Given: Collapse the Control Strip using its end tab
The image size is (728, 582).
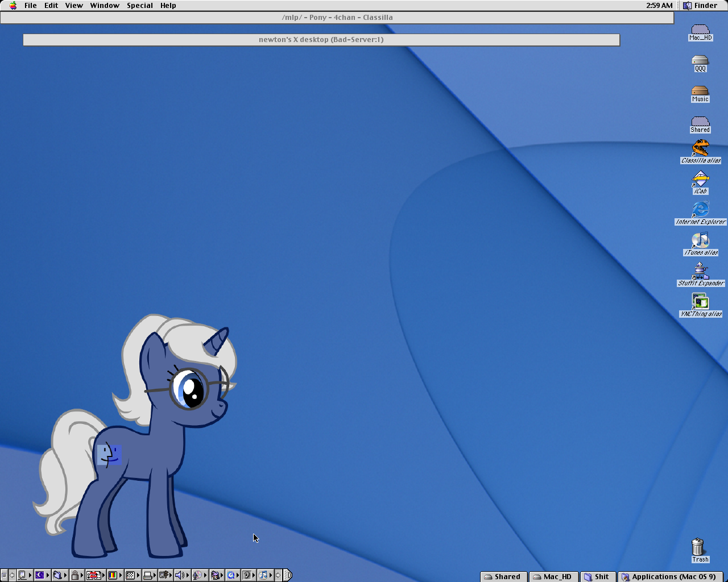Looking at the screenshot, I should click(x=288, y=575).
